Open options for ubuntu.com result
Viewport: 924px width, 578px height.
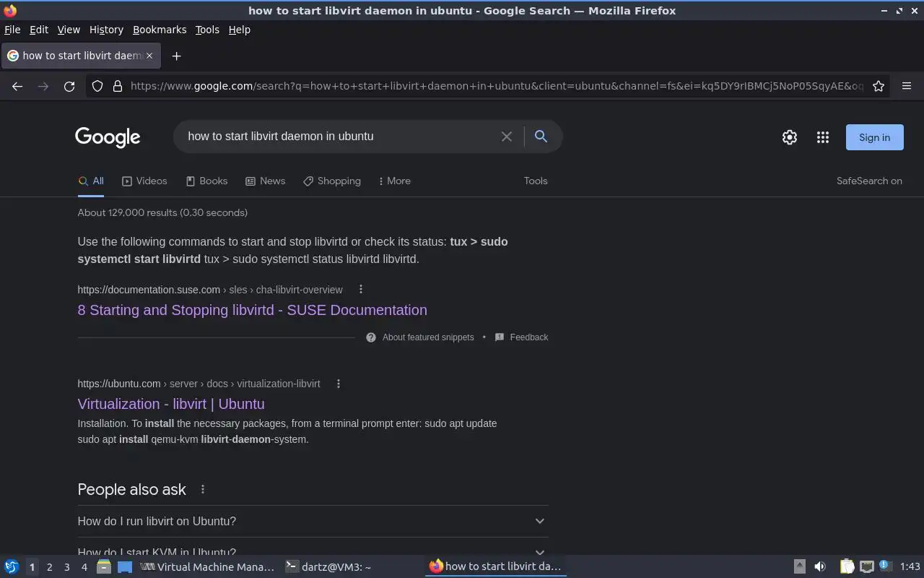tap(339, 384)
